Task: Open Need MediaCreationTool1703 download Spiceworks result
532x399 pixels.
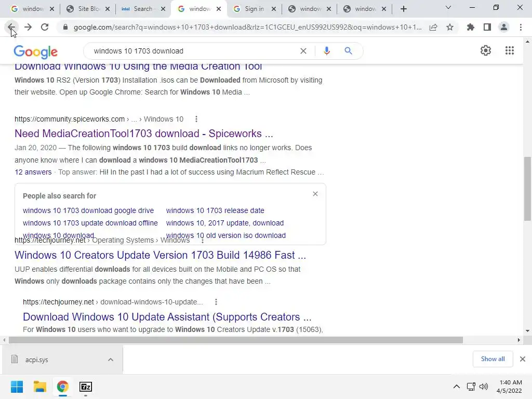Action: pyautogui.click(x=144, y=134)
